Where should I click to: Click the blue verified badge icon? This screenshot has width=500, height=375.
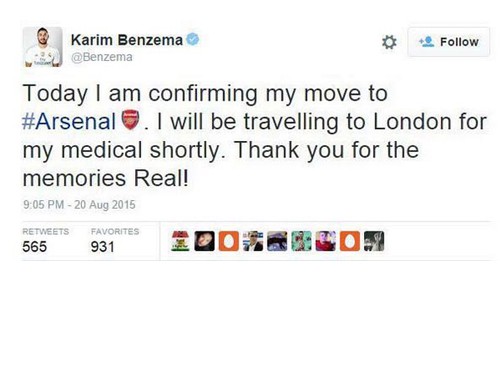click(x=193, y=39)
